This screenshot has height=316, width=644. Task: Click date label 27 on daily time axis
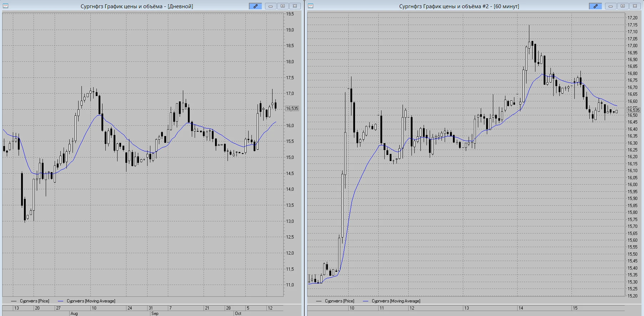click(58, 308)
